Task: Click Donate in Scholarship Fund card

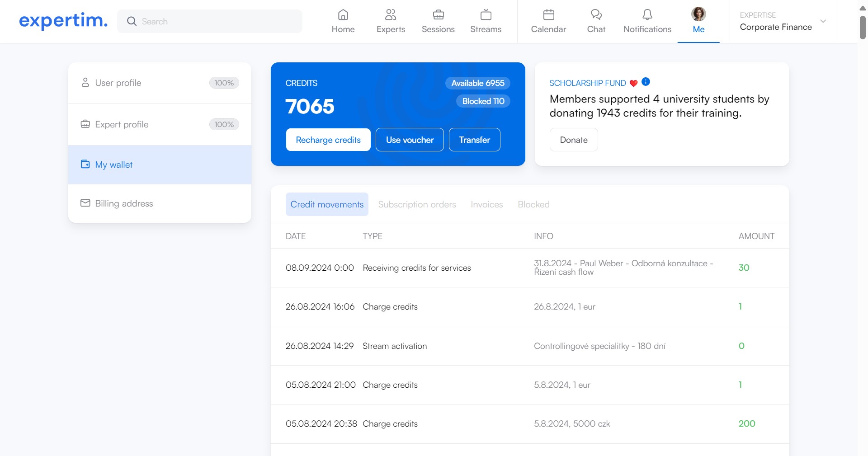Action: pyautogui.click(x=574, y=140)
